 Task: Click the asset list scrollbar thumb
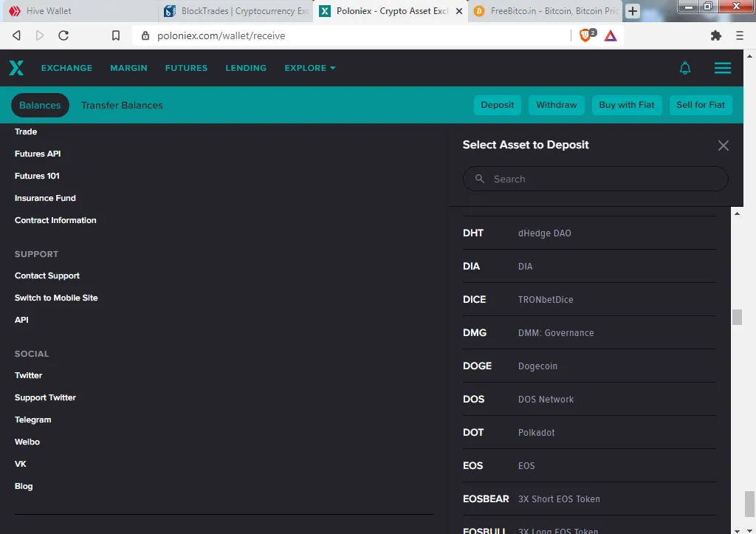tap(737, 318)
